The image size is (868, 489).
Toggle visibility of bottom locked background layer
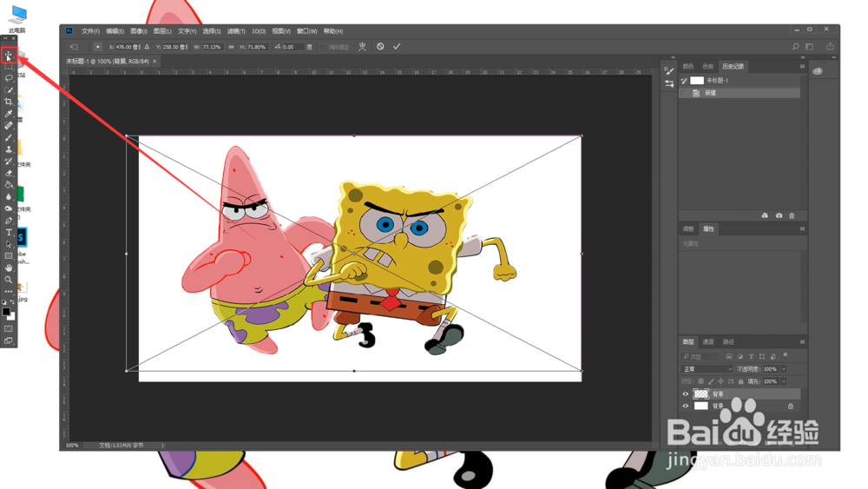click(x=686, y=406)
